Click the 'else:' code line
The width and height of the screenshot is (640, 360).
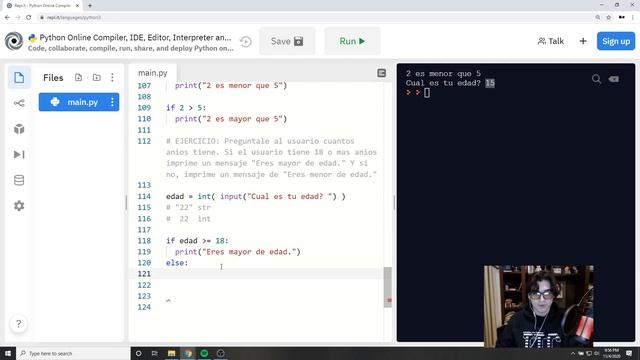pyautogui.click(x=177, y=263)
